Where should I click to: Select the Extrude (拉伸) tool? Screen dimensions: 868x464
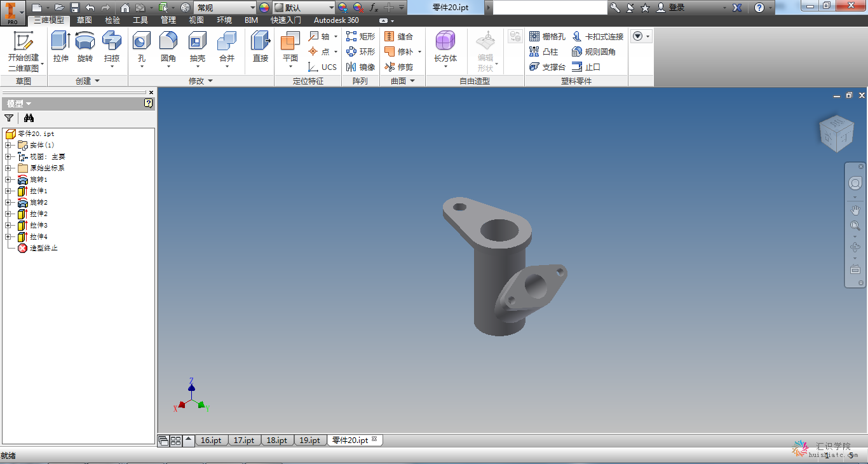pos(61,47)
